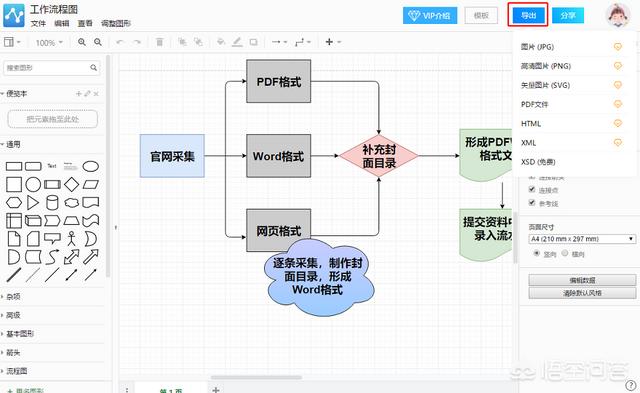Click the delete trash icon in toolbar
This screenshot has width=640, height=393.
tap(160, 42)
